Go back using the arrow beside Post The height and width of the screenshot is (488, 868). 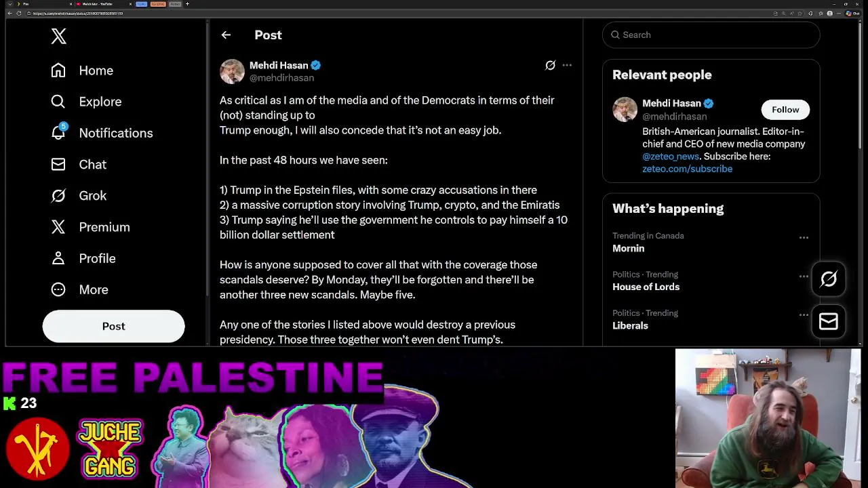tap(226, 35)
